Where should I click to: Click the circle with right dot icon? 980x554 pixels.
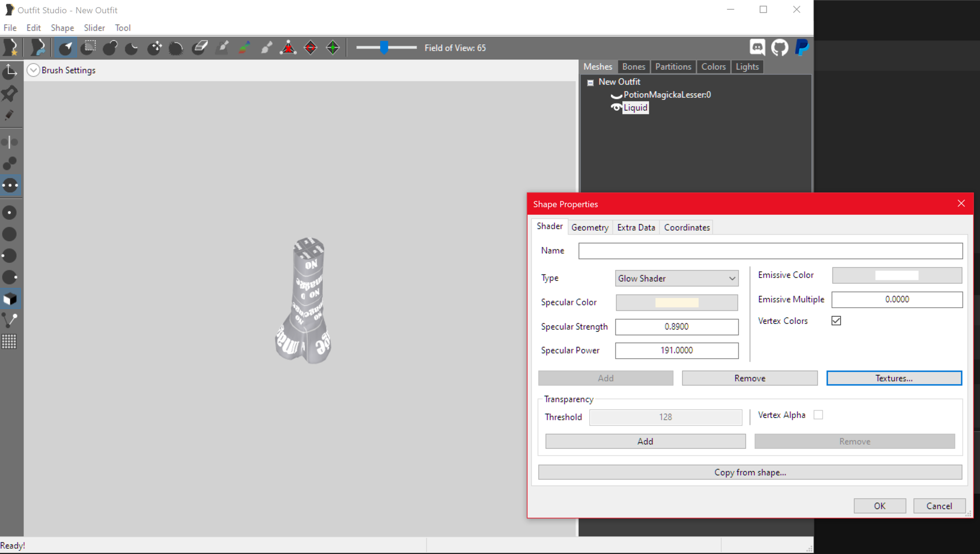[x=10, y=277]
